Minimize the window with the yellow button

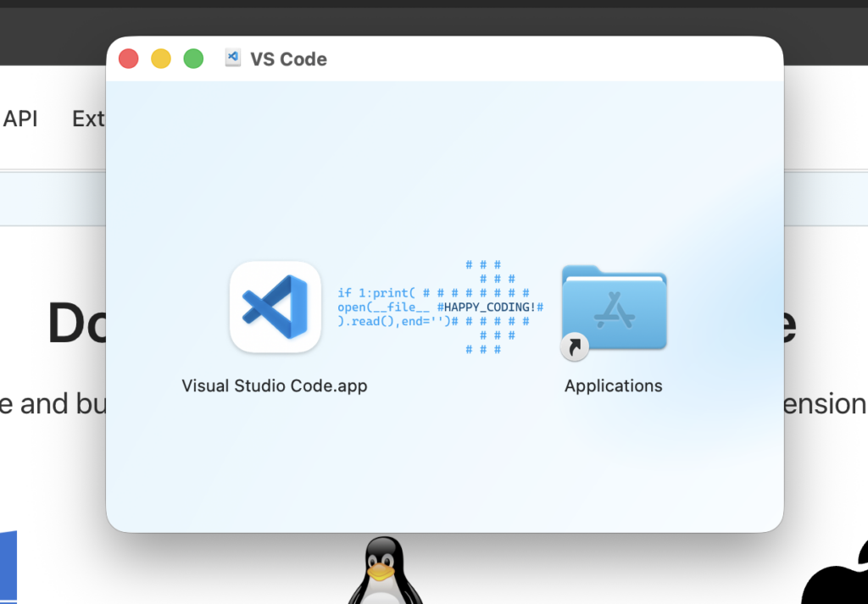coord(161,58)
